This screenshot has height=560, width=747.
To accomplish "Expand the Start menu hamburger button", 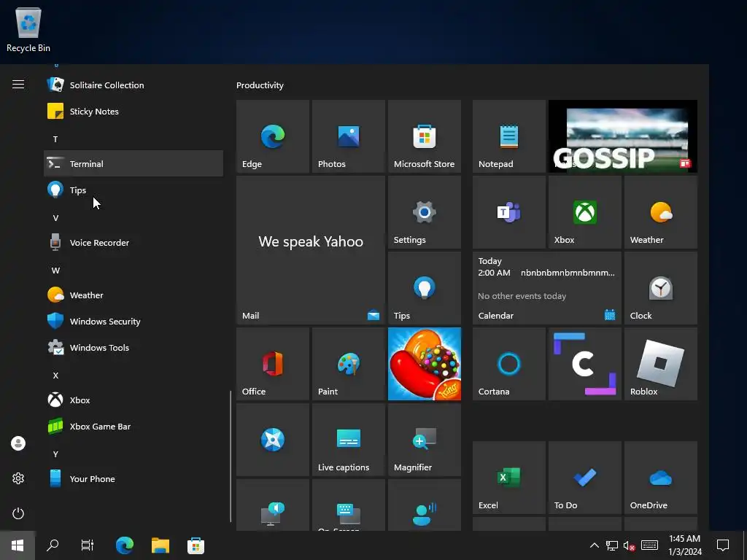I will click(18, 85).
